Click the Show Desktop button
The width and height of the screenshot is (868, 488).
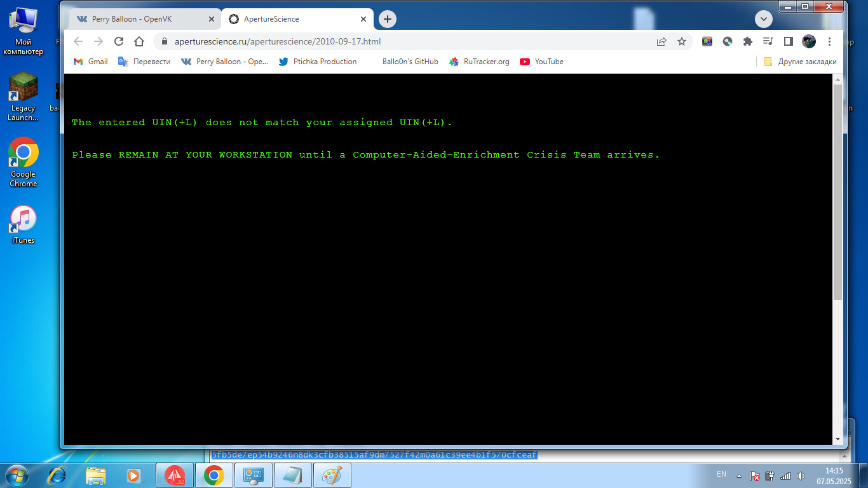[x=863, y=475]
